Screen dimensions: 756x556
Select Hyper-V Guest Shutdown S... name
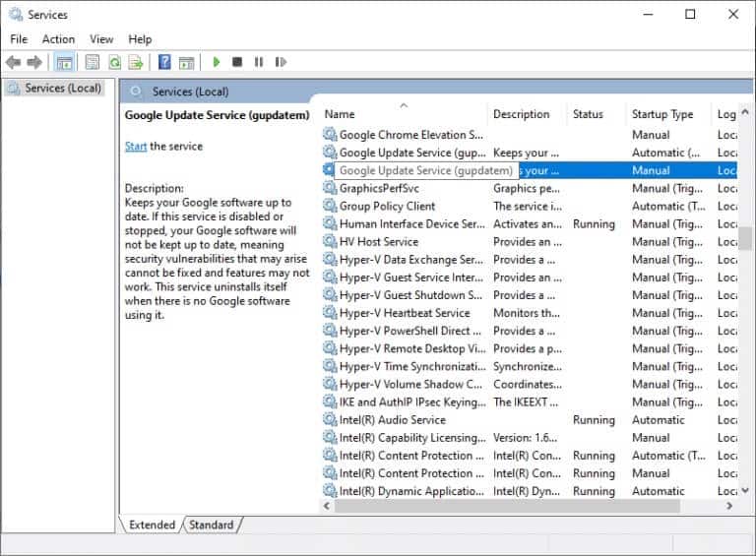410,295
